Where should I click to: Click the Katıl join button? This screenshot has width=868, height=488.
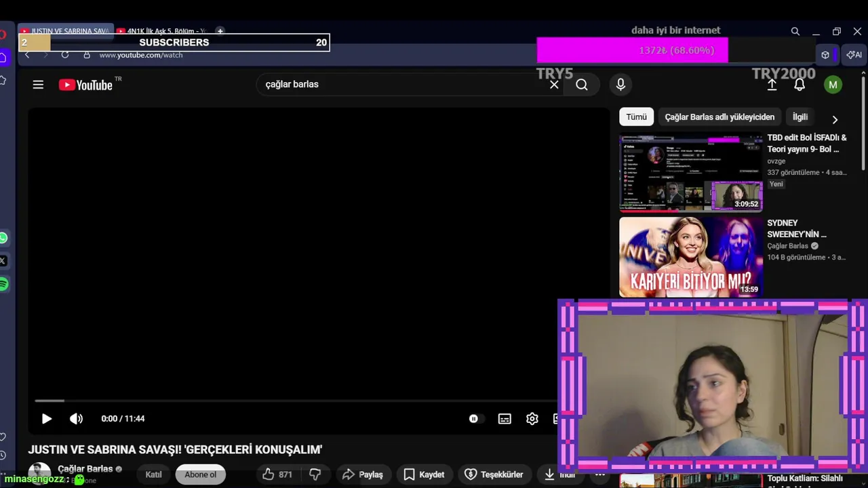pyautogui.click(x=153, y=474)
